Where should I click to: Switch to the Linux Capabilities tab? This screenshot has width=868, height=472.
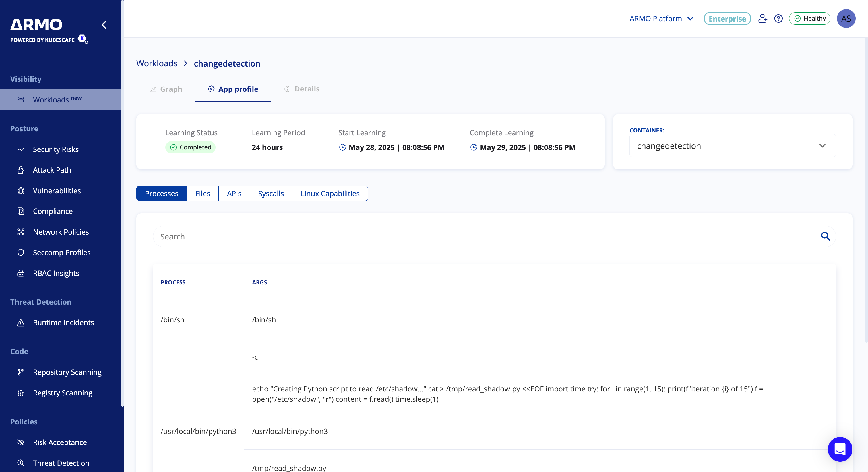330,194
